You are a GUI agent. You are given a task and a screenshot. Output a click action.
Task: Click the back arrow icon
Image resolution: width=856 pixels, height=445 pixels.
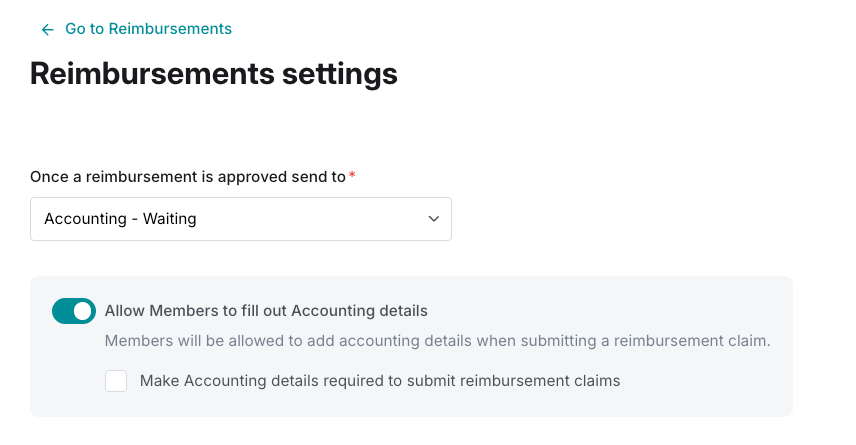[x=47, y=30]
